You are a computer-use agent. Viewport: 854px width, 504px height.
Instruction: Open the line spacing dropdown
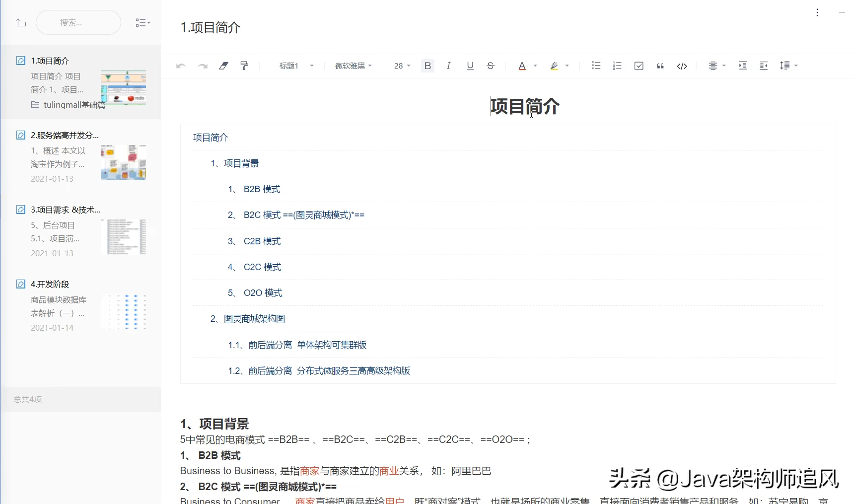(788, 66)
